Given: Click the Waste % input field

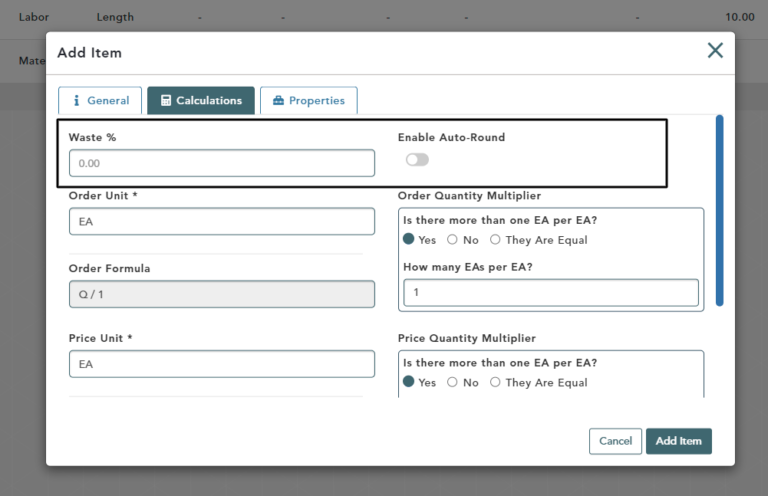Looking at the screenshot, I should pyautogui.click(x=222, y=163).
